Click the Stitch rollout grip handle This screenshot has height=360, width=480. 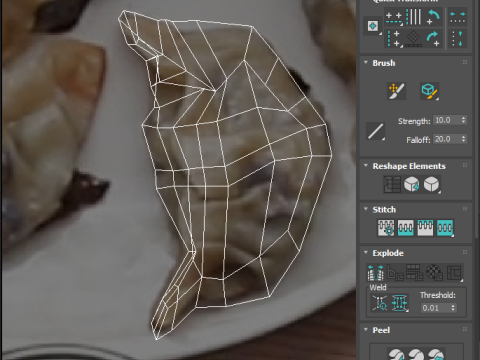[x=465, y=209]
